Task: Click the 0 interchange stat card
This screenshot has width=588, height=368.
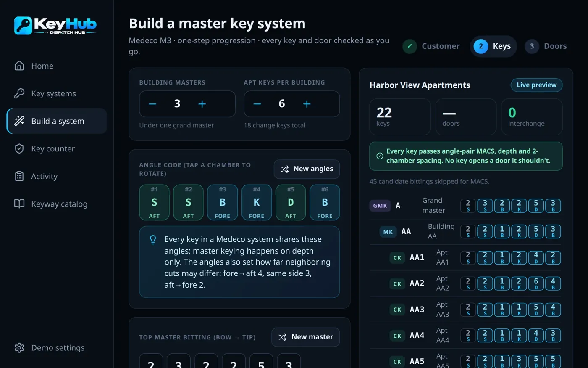Action: (x=532, y=117)
